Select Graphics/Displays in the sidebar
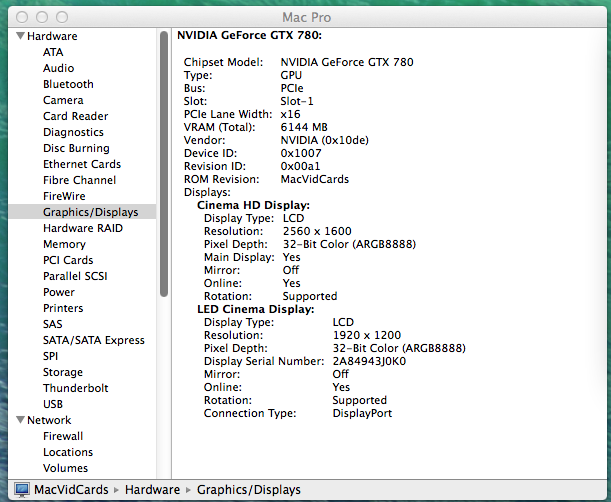Screen dimensions: 611x502 (82, 212)
